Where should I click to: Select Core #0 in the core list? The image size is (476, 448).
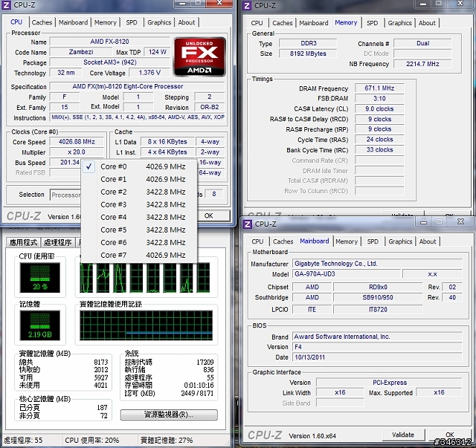coord(139,166)
